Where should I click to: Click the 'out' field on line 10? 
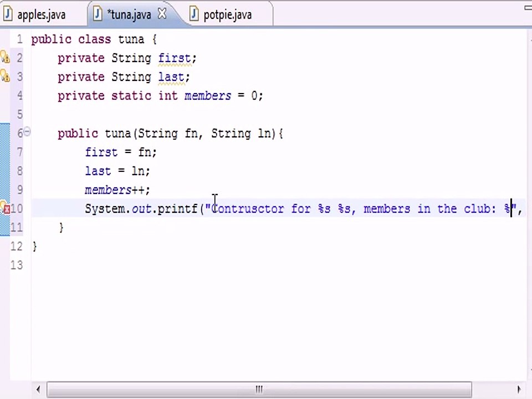tap(141, 209)
